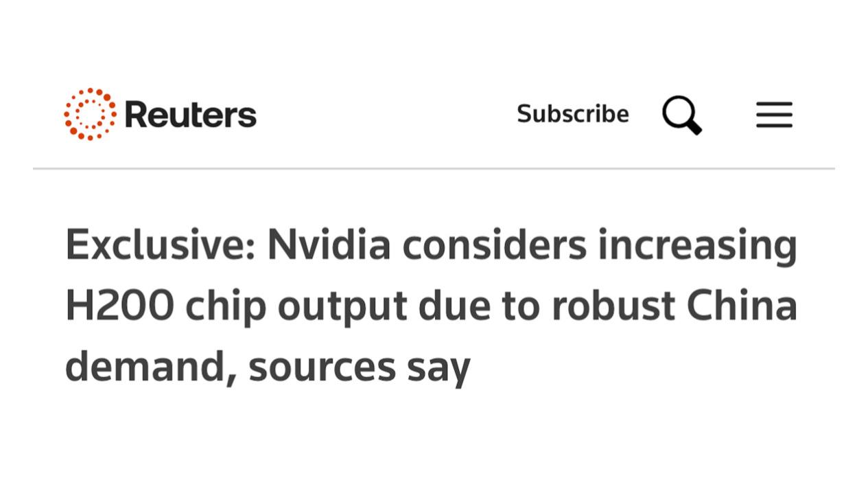The image size is (868, 489).
Task: Click "H200" in the article headline
Action: (119, 306)
